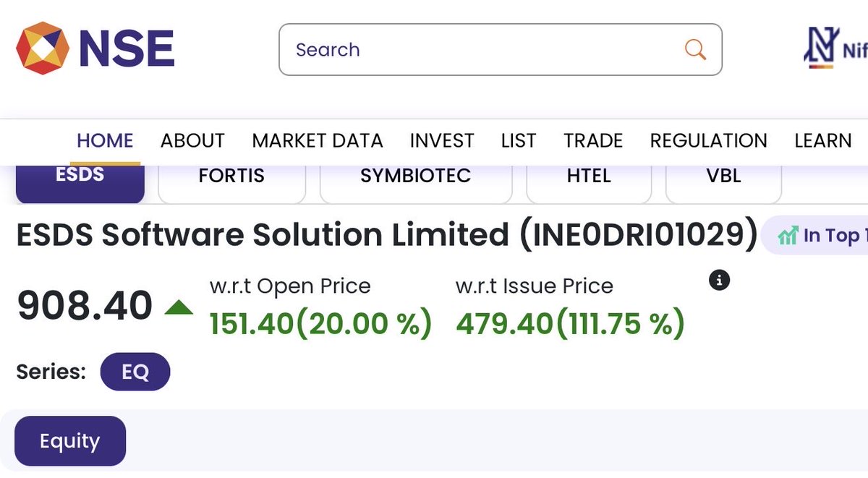Click the Series: label
This screenshot has height=478, width=868.
point(51,372)
